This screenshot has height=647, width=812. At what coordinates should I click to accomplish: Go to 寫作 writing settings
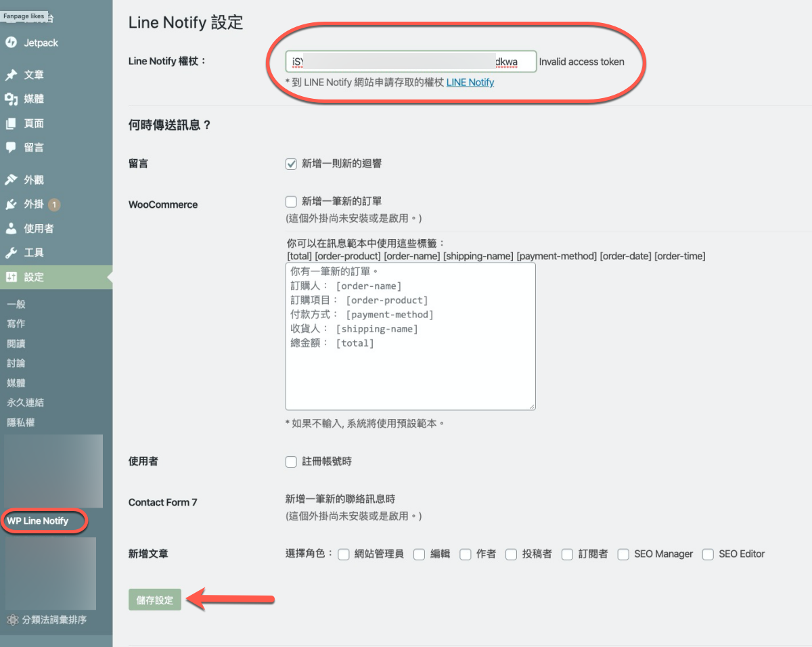[x=16, y=324]
